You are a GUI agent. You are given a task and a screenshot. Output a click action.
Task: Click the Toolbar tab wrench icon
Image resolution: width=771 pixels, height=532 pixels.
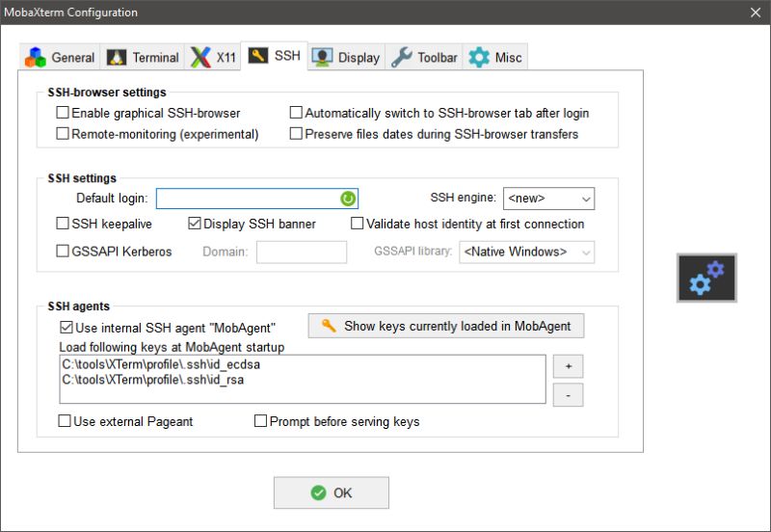click(x=402, y=57)
